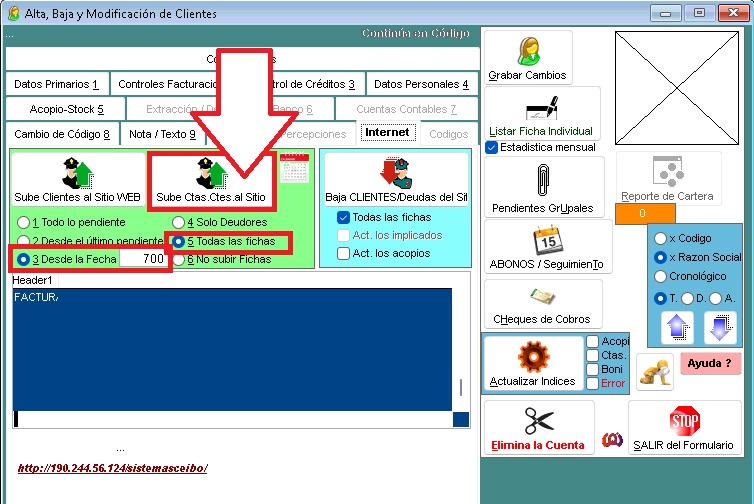Viewport: 754px width, 504px height.
Task: Click the blue FACTUR text area
Action: click(232, 350)
